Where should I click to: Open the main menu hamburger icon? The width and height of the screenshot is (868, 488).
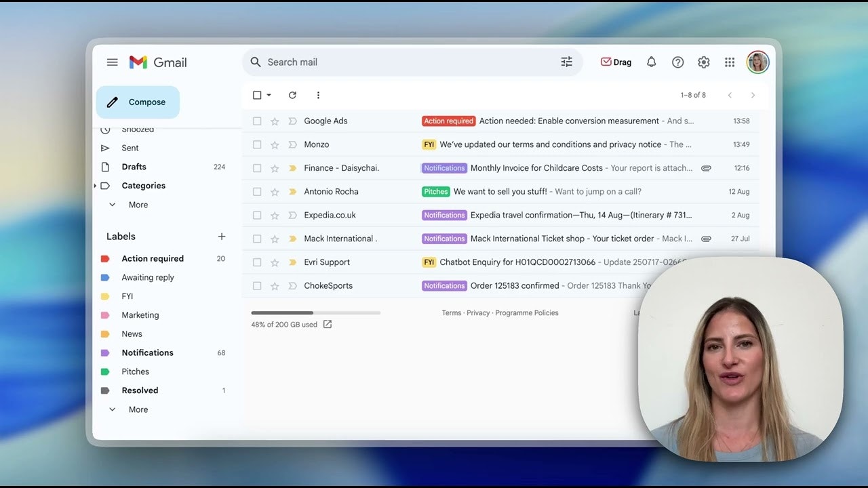(113, 62)
